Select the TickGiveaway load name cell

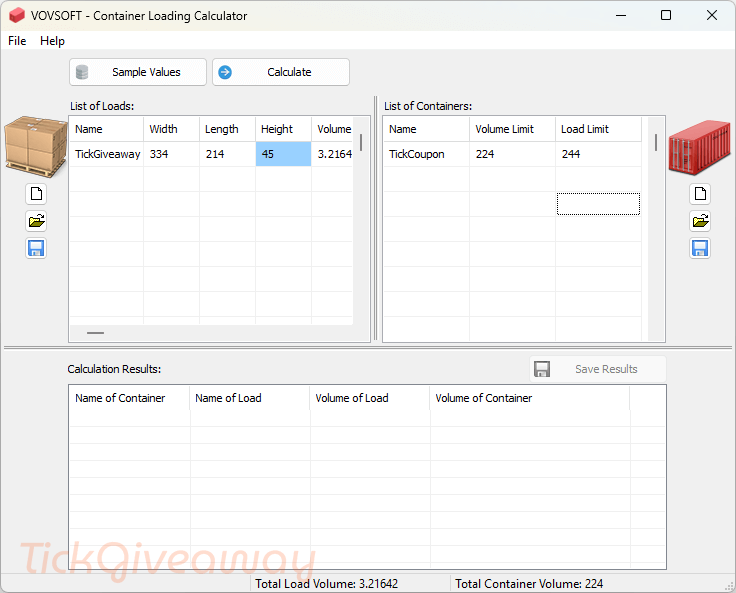pos(107,154)
